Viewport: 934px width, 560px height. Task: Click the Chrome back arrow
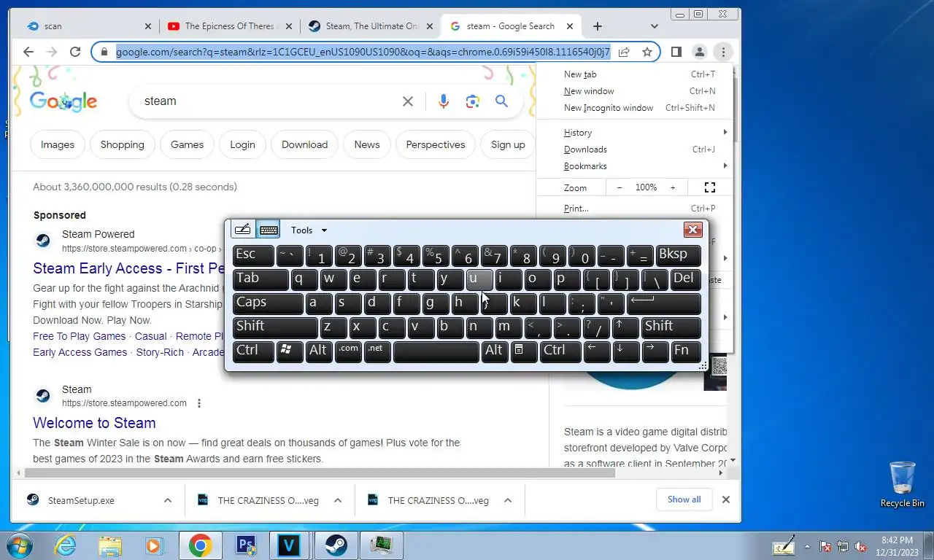pyautogui.click(x=28, y=52)
